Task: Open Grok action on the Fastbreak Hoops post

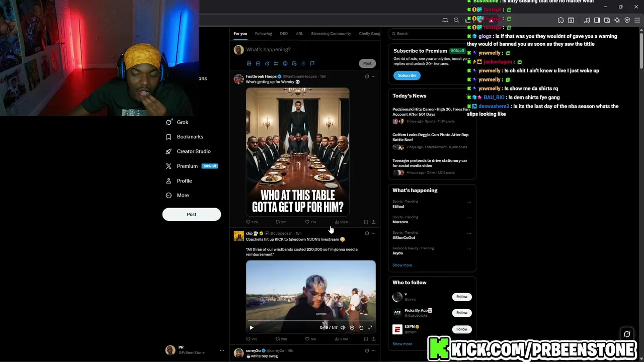Action: pyautogui.click(x=367, y=76)
